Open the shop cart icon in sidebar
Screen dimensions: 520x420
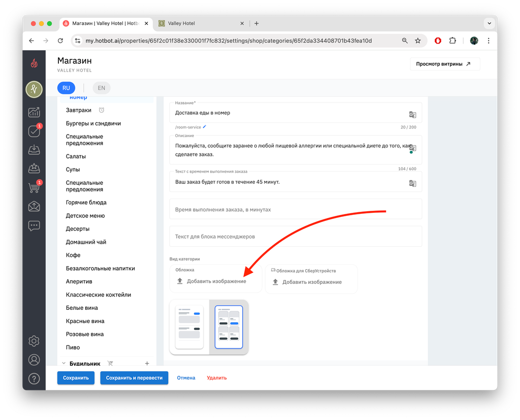coord(34,187)
